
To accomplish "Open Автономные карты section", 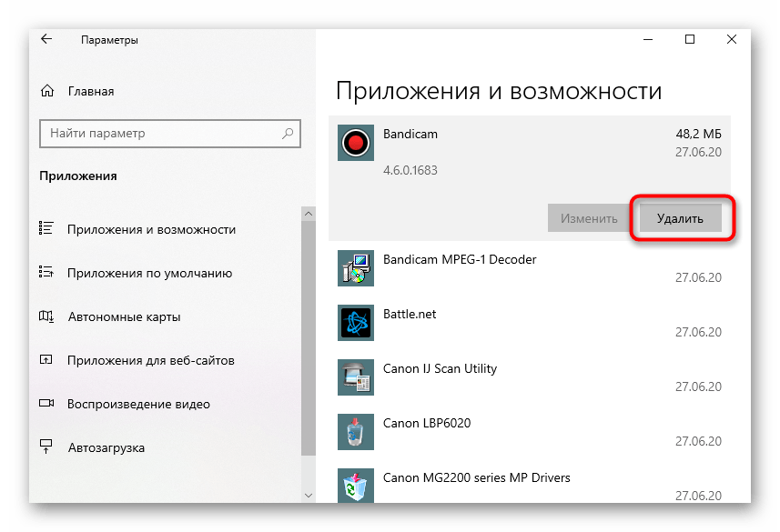I will 125,316.
